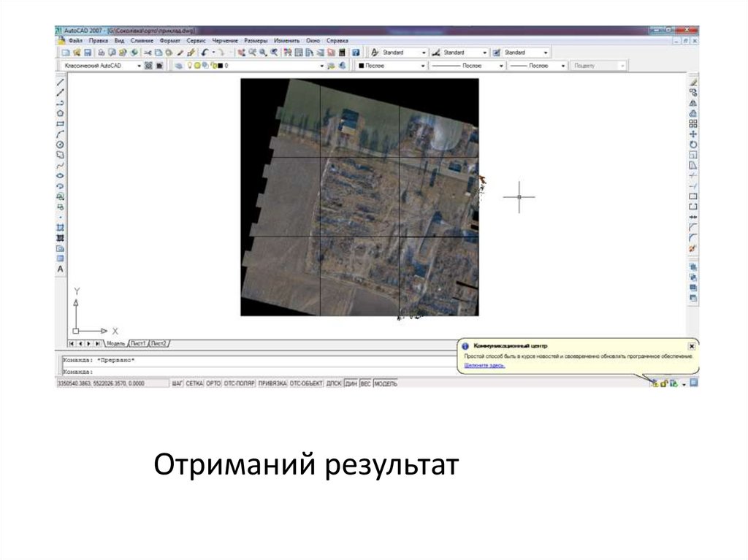This screenshot has height=560, width=748.
Task: Click the Щелкните здесь link in the balloon
Action: 484,365
